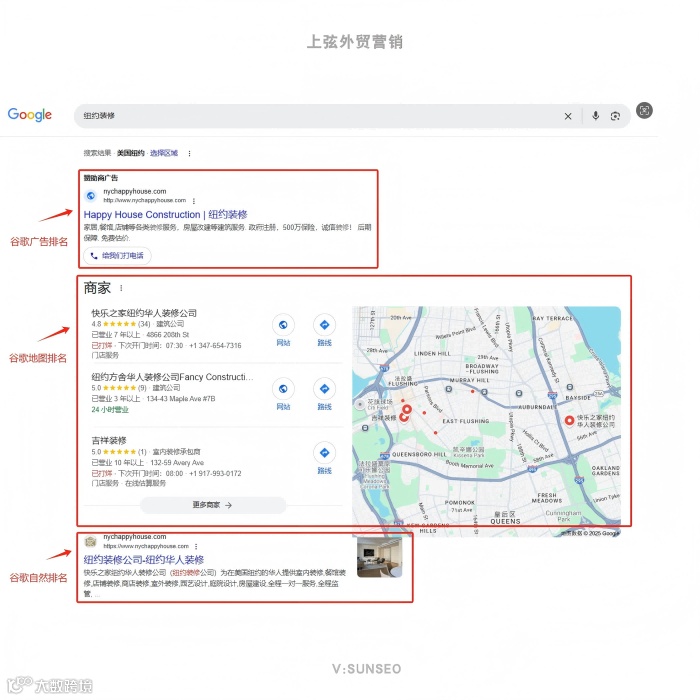700x700 pixels.
Task: Click the Google logo
Action: tap(29, 115)
